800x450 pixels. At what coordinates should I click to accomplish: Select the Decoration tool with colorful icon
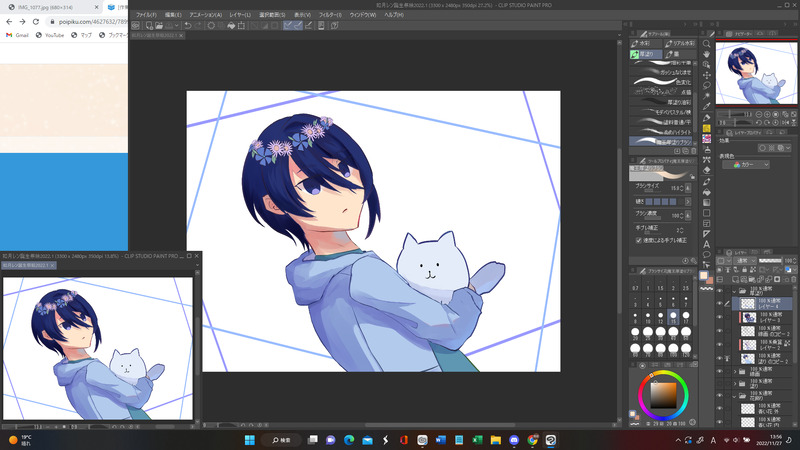coord(707,139)
